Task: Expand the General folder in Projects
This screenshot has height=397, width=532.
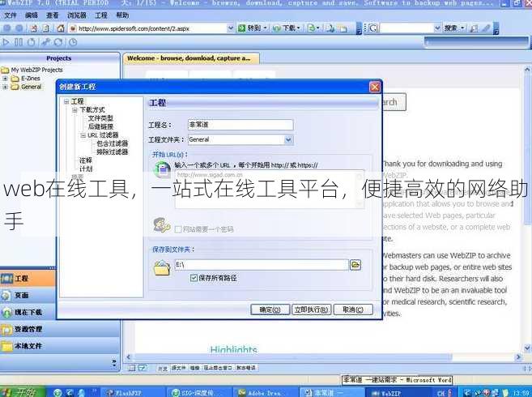Action: point(5,87)
